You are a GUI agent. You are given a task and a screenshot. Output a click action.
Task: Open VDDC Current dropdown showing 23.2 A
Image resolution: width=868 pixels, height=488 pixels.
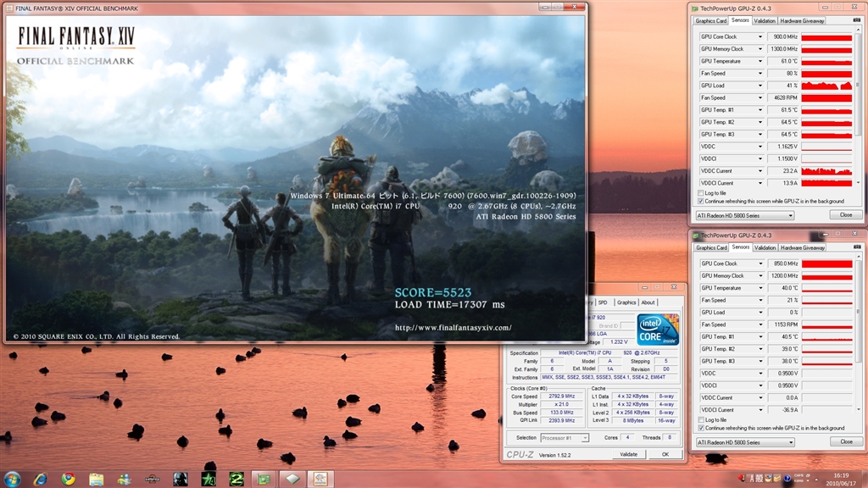(760, 170)
